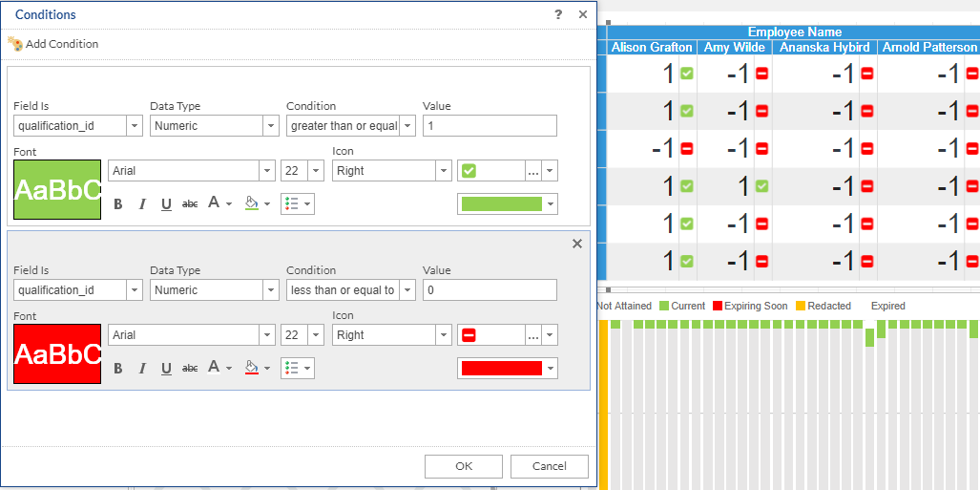The height and width of the screenshot is (490, 980).
Task: Open list style menu in first condition
Action: click(x=298, y=203)
